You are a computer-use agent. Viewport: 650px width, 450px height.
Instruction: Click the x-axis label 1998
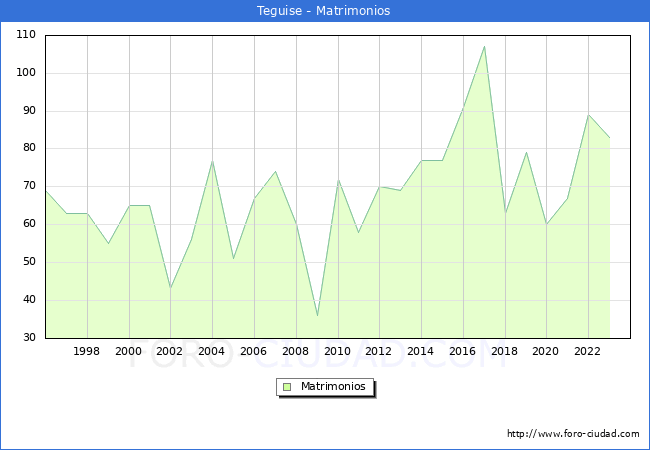(x=86, y=351)
